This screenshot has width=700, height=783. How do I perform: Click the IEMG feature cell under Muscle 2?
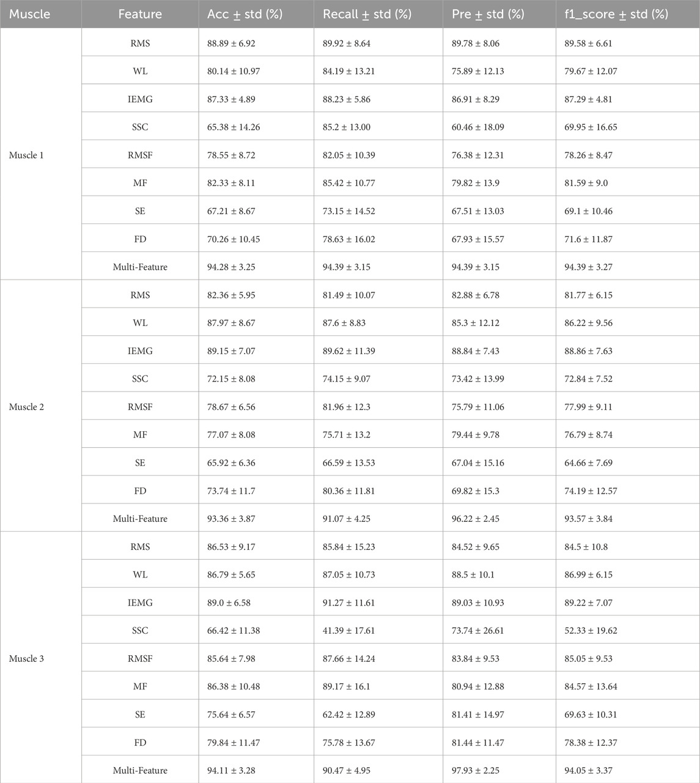(140, 351)
